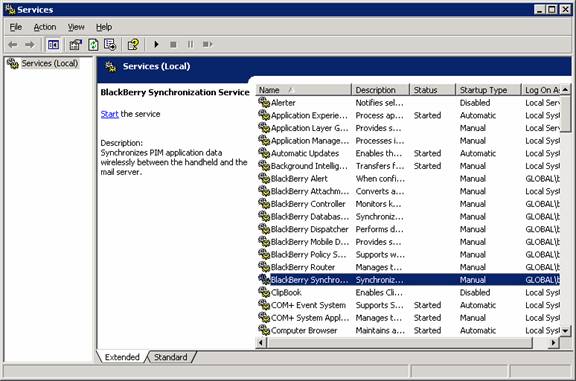Click the horizontal scrollbar thumb in the services list
The image size is (576, 381).
coord(399,343)
